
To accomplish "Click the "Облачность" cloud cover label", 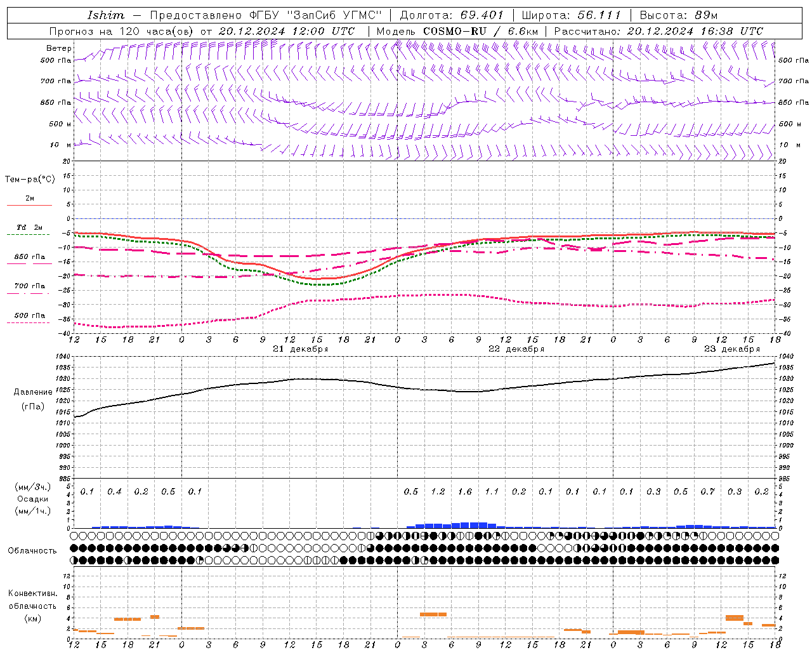I will coord(32,551).
